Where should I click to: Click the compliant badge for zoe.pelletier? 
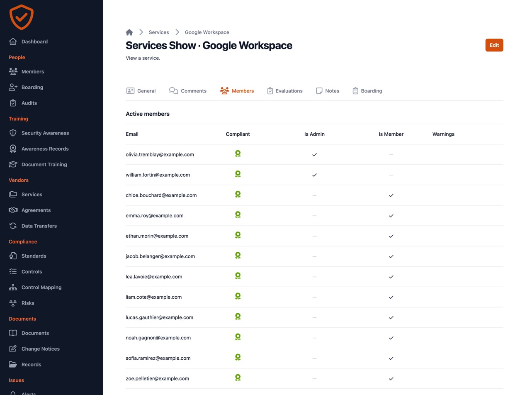(x=238, y=378)
